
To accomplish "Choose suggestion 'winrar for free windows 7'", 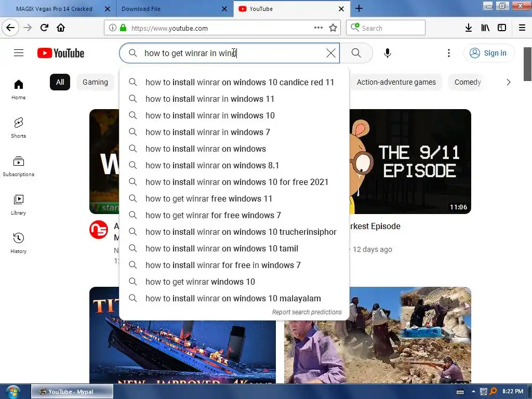I will (x=234, y=215).
